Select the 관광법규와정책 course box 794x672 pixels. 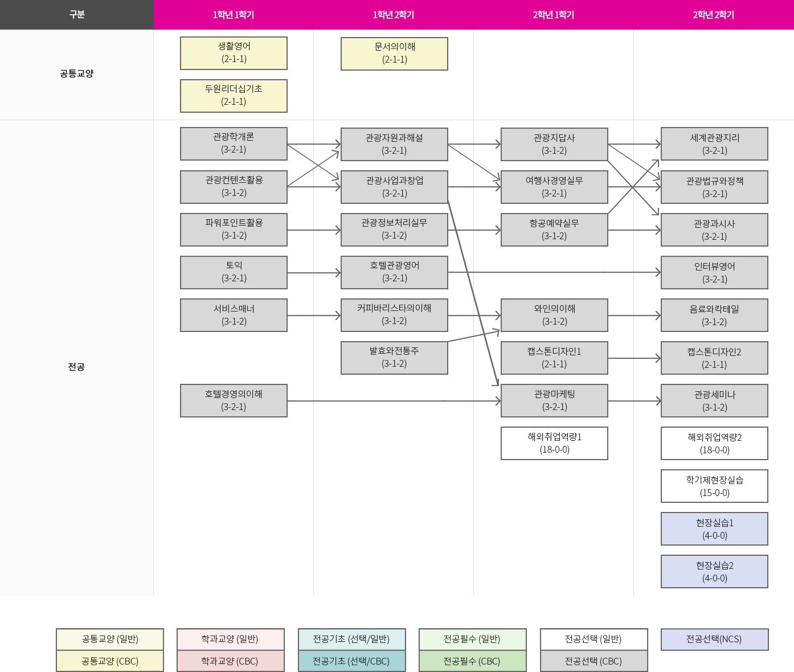(x=714, y=187)
